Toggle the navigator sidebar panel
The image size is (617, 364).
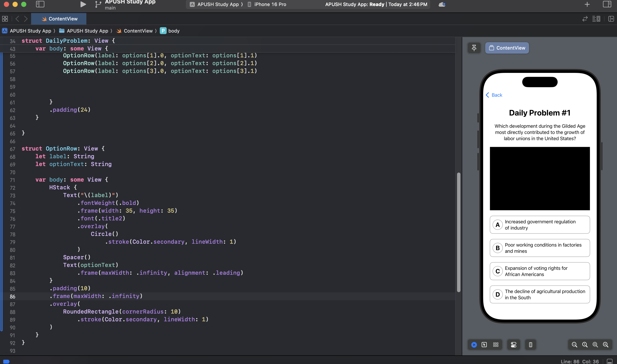tap(40, 4)
